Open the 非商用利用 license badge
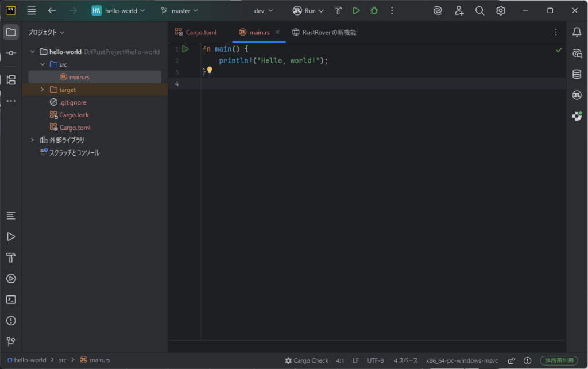The image size is (588, 369). point(559,361)
